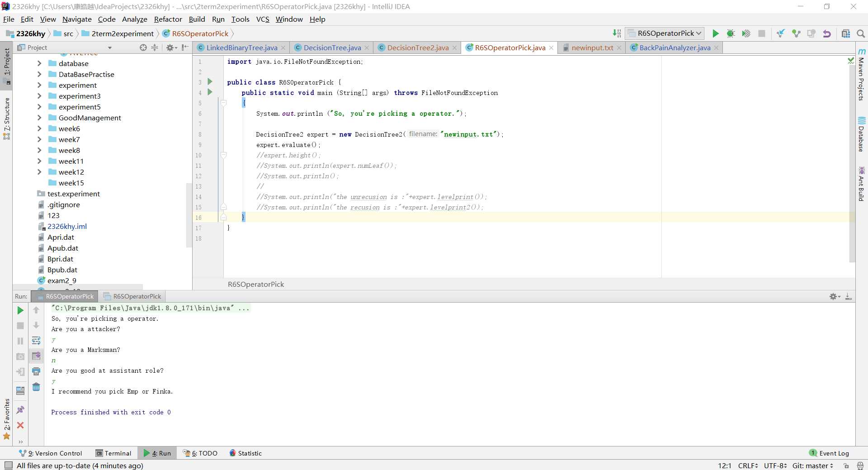Click the gray Stop square in the main toolbar
The width and height of the screenshot is (868, 470).
(x=762, y=33)
